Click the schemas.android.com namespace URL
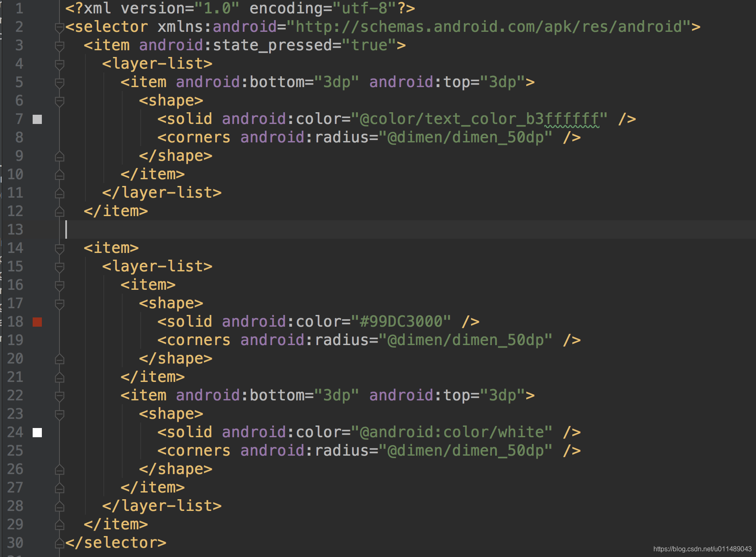This screenshot has height=557, width=756. click(489, 27)
